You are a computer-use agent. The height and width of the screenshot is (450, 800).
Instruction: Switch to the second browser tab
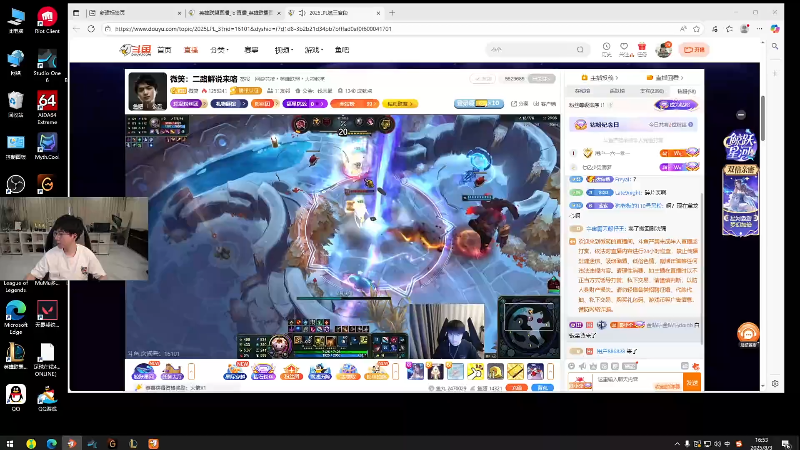click(235, 13)
